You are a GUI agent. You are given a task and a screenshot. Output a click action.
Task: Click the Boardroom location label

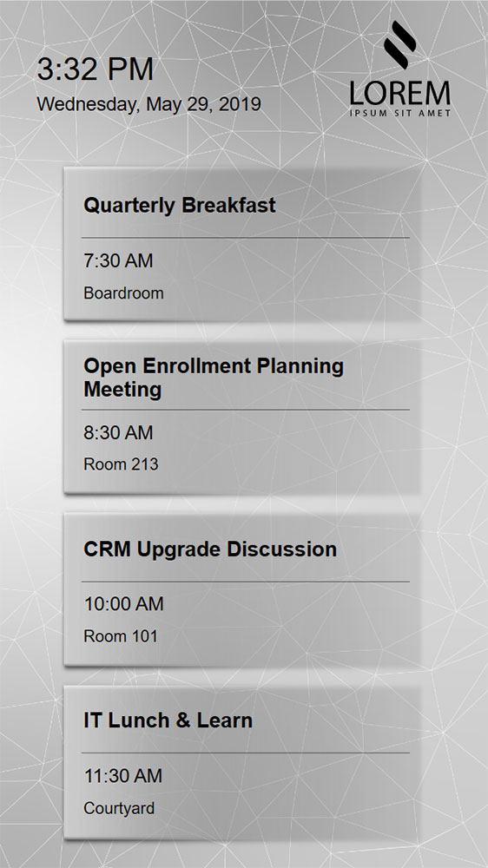click(x=123, y=293)
